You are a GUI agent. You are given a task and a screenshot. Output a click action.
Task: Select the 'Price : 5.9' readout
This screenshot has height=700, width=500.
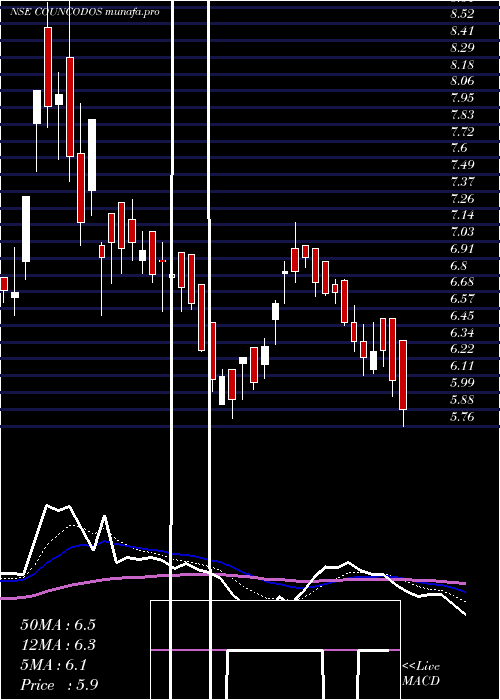click(59, 685)
